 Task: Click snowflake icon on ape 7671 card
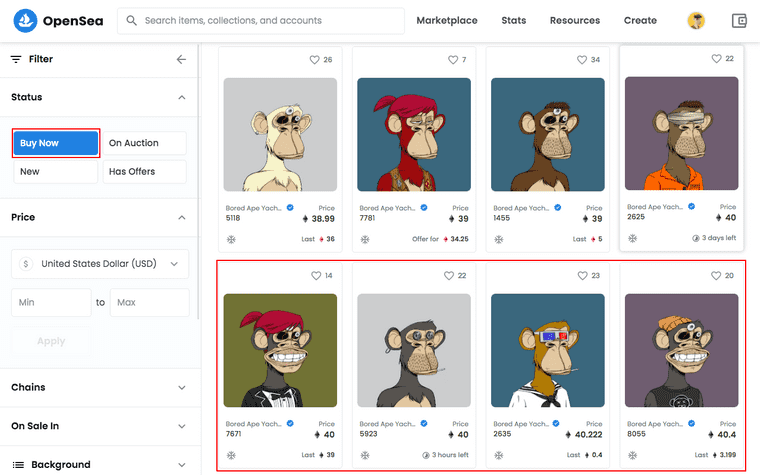(x=231, y=455)
